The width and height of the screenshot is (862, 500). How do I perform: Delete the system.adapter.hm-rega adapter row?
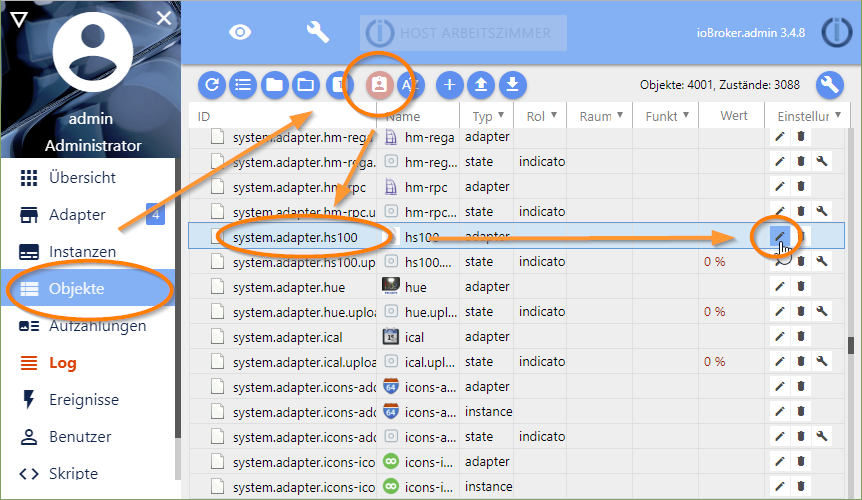click(x=801, y=136)
